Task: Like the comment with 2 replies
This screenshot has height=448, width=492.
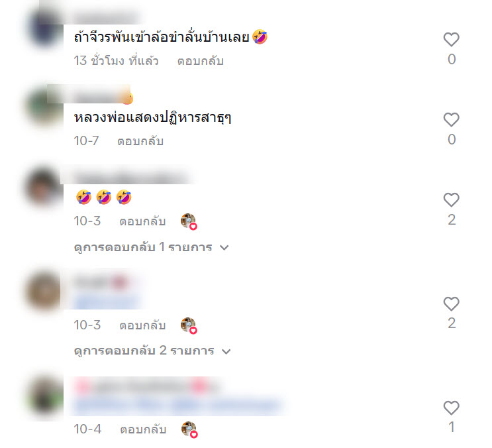Action: point(451,304)
